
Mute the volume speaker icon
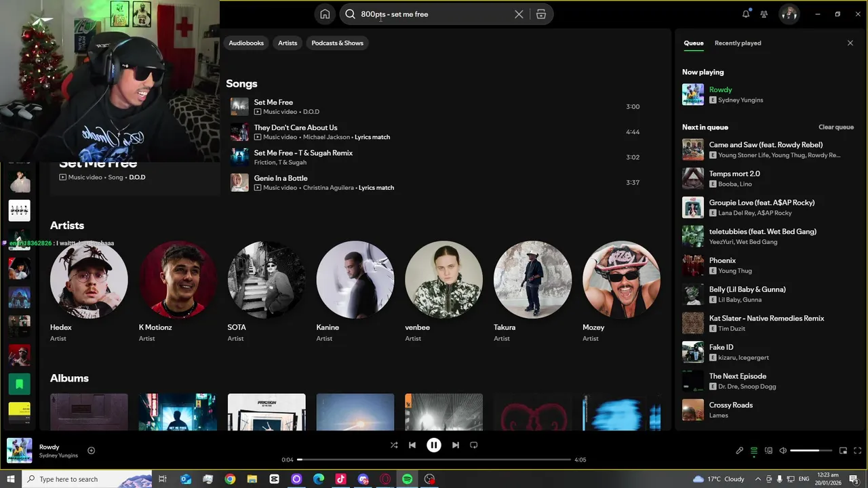coord(783,451)
